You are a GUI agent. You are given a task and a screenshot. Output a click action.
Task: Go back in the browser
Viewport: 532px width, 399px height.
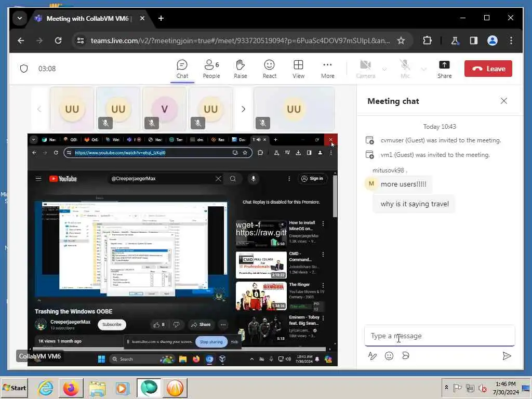click(x=21, y=41)
